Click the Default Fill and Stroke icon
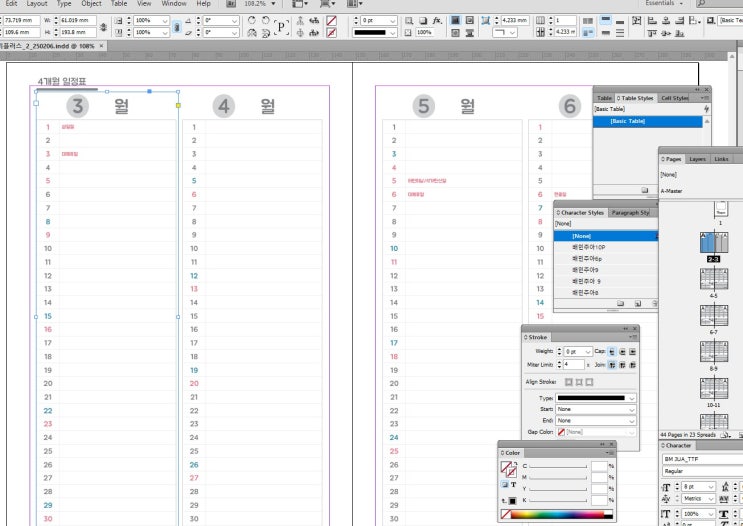 pos(504,501)
